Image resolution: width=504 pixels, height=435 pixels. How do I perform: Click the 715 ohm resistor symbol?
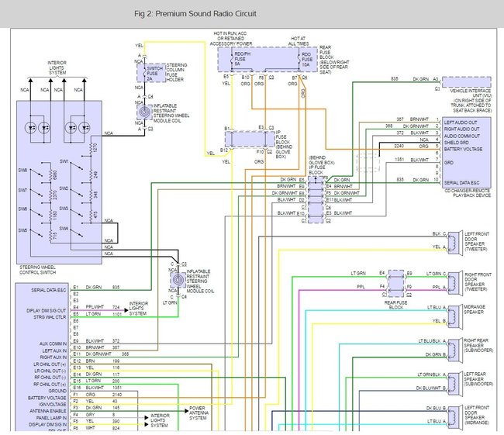50,236
